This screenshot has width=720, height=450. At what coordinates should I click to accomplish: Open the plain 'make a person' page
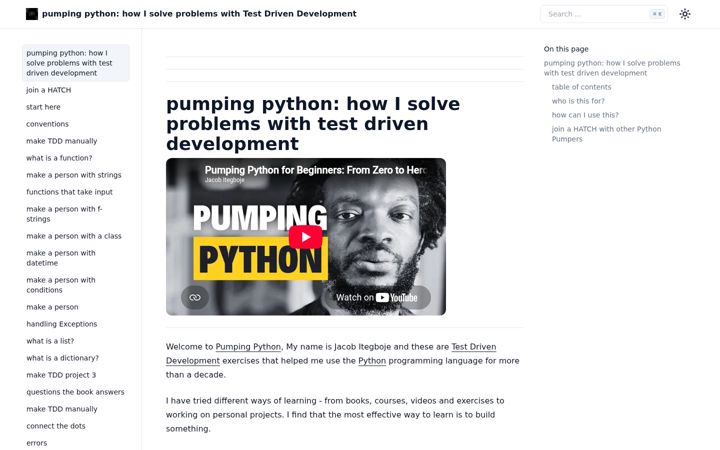coord(52,307)
